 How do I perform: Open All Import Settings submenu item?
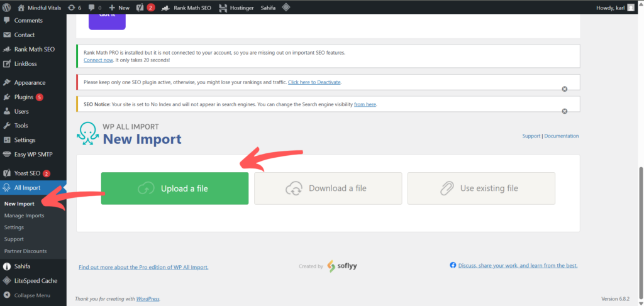[x=14, y=227]
